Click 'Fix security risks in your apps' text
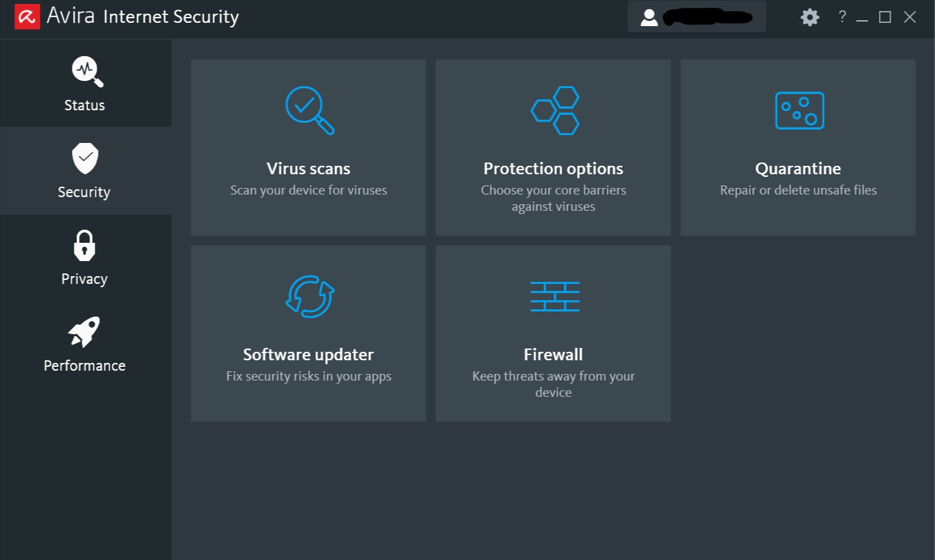 coord(308,376)
